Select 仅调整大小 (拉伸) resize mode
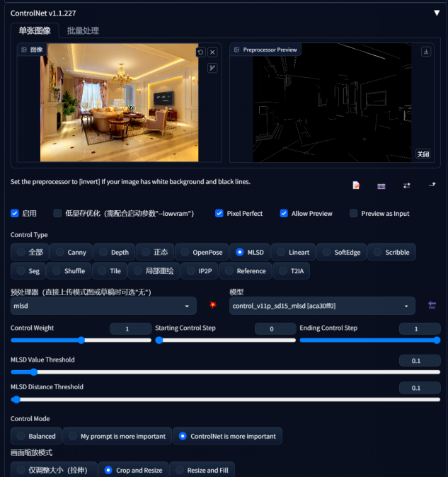 click(x=54, y=470)
